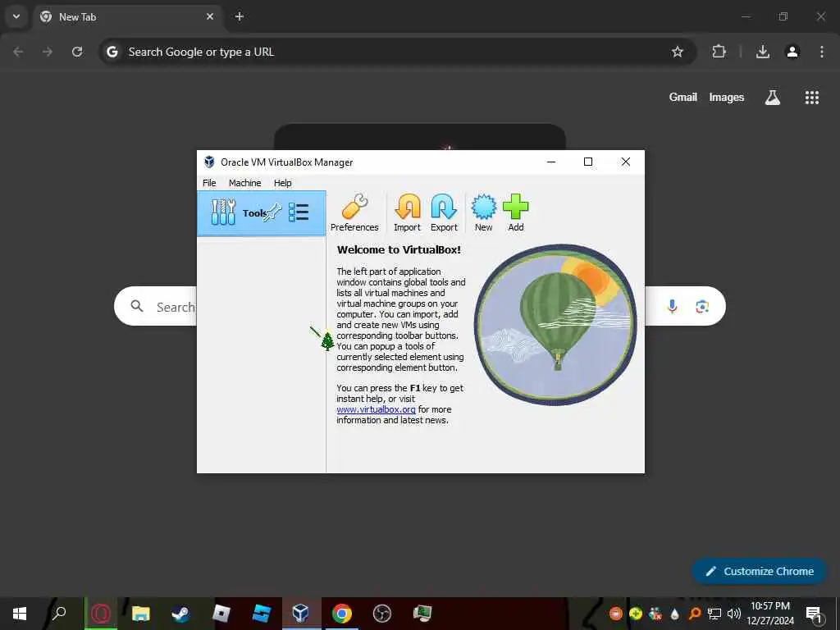This screenshot has width=840, height=630.
Task: Click the Export appliance icon
Action: click(x=444, y=212)
